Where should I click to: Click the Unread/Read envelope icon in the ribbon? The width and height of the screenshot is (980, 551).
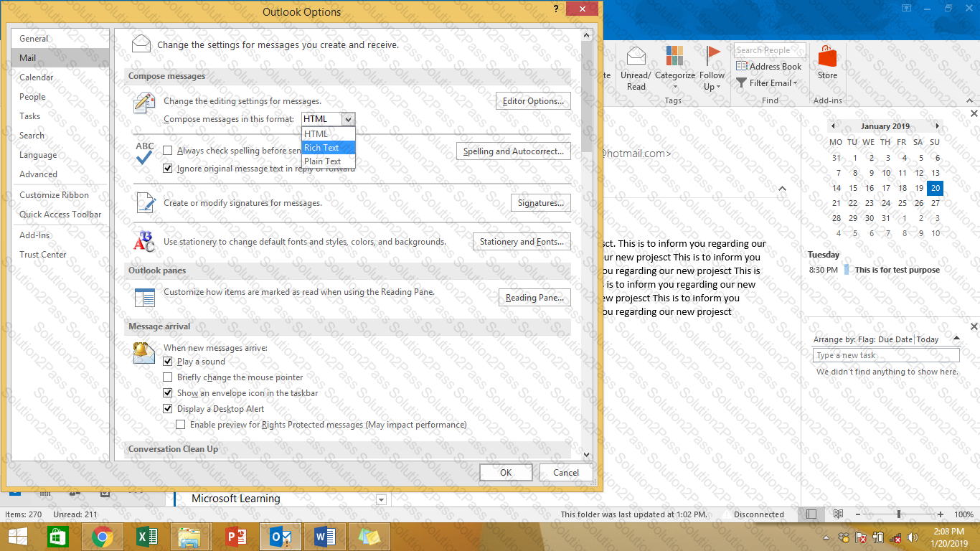click(x=636, y=56)
